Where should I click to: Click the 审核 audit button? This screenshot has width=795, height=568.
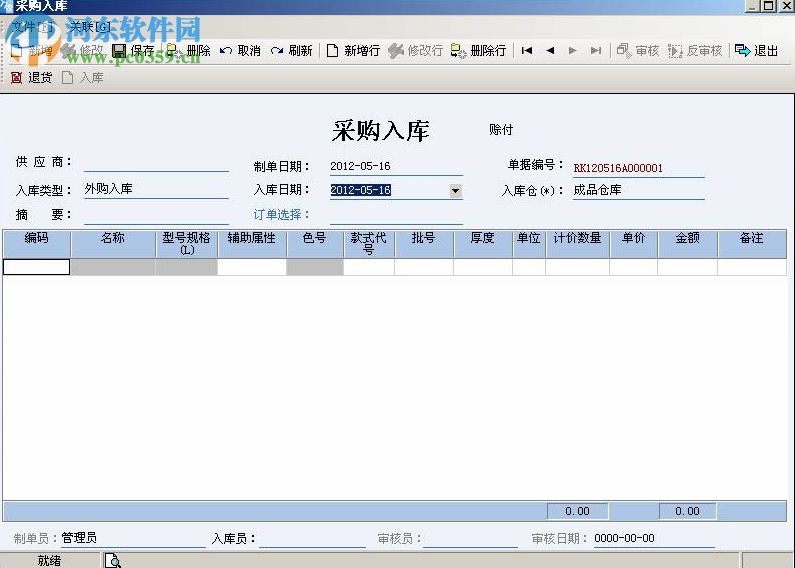(638, 50)
